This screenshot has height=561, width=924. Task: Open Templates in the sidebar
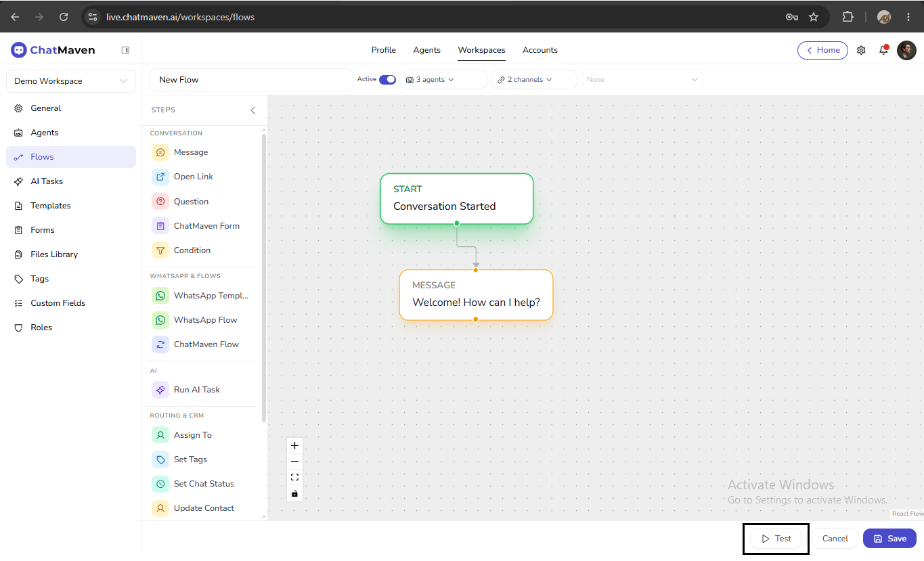coord(71,206)
